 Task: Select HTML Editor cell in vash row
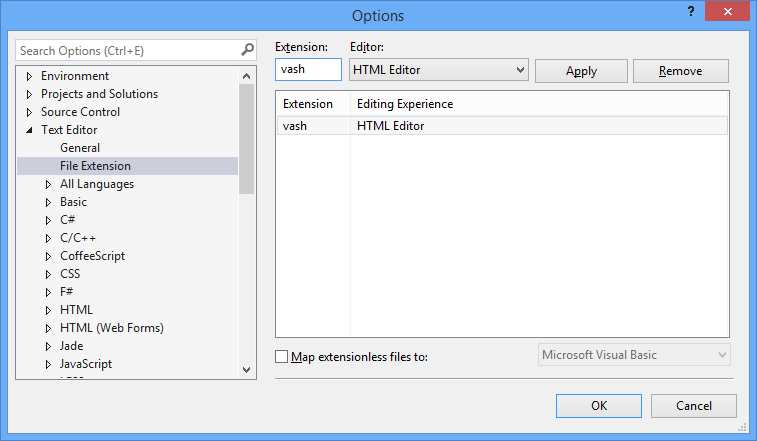pyautogui.click(x=390, y=126)
